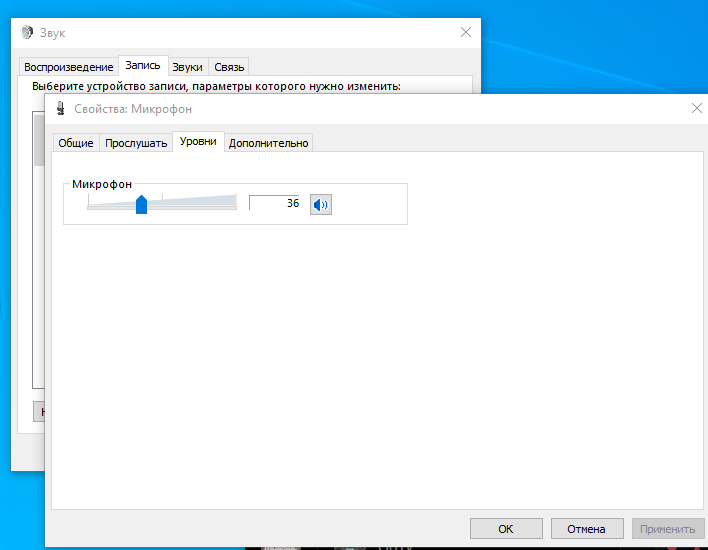Open the Прослушать tab
The image size is (708, 550).
(136, 143)
